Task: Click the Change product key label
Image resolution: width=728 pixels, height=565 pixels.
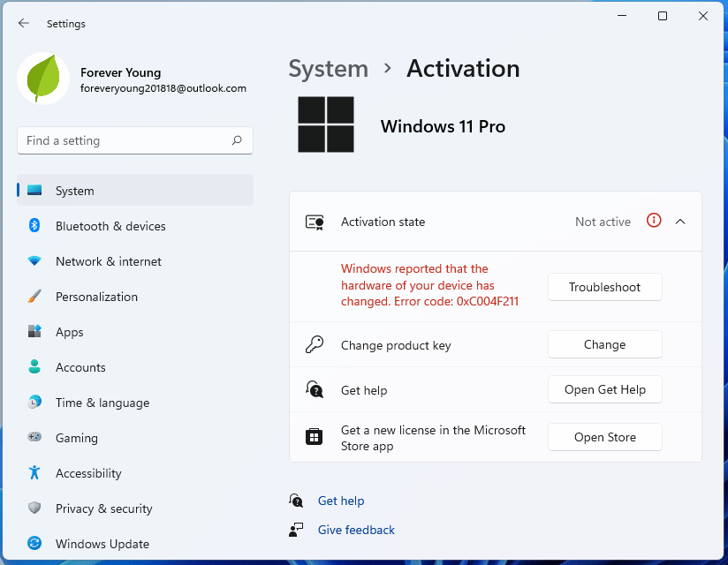Action: tap(396, 345)
